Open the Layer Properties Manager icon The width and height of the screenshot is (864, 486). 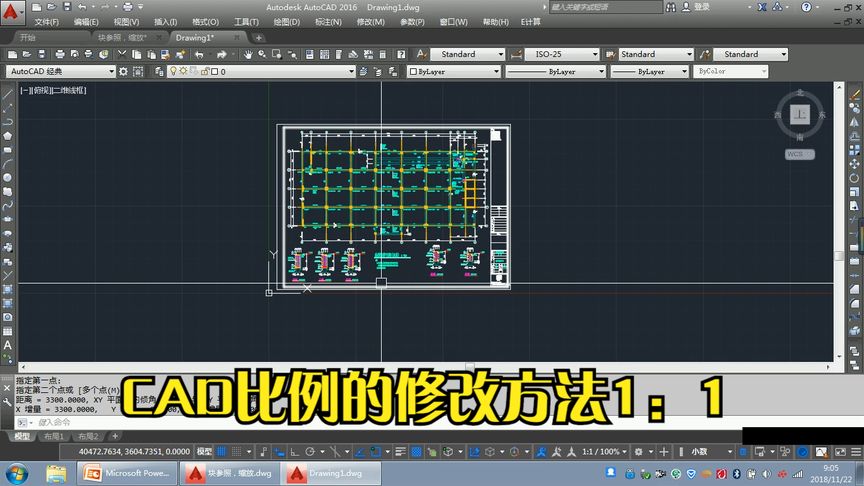pyautogui.click(x=159, y=72)
